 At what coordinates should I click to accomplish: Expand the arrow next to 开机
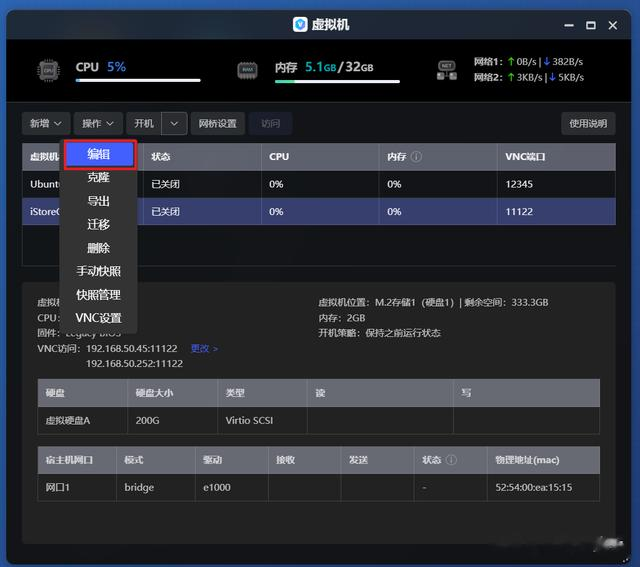pos(174,123)
